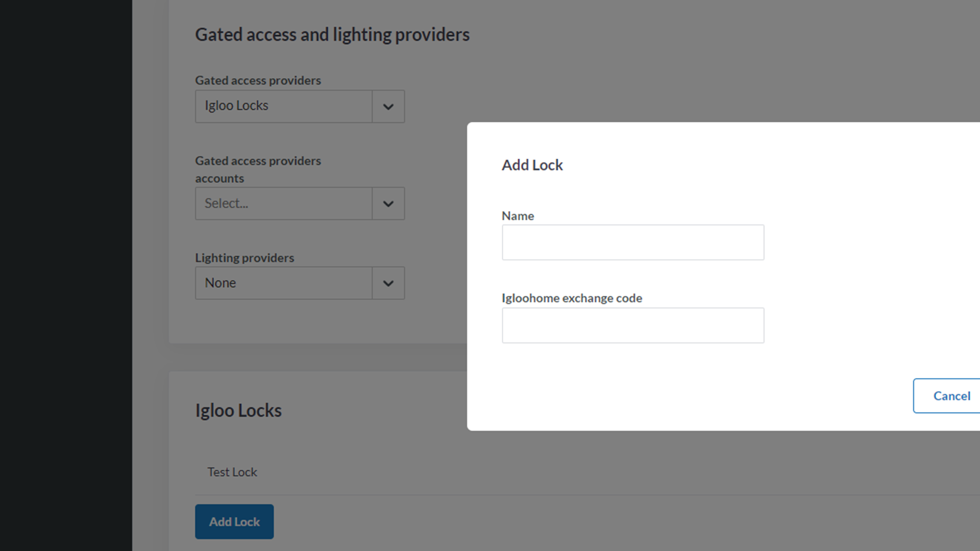Click the Lighting providers chevron arrow

pos(388,283)
